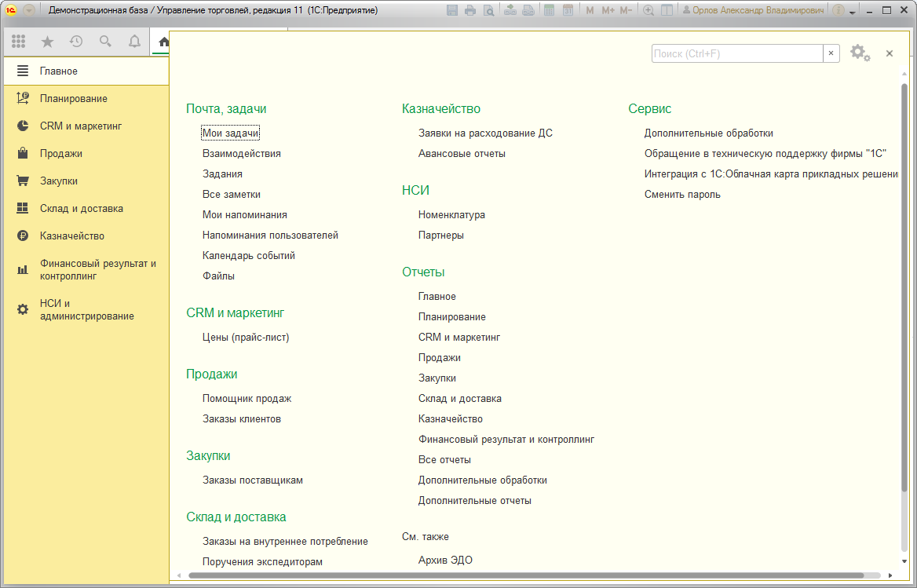Open the History clock icon
Viewport: 917px width, 588px height.
(x=76, y=42)
